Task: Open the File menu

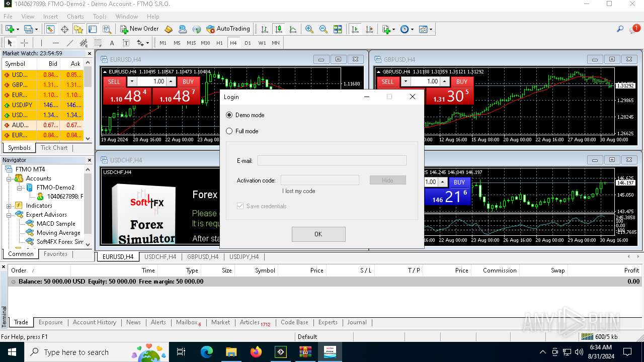Action: point(8,17)
